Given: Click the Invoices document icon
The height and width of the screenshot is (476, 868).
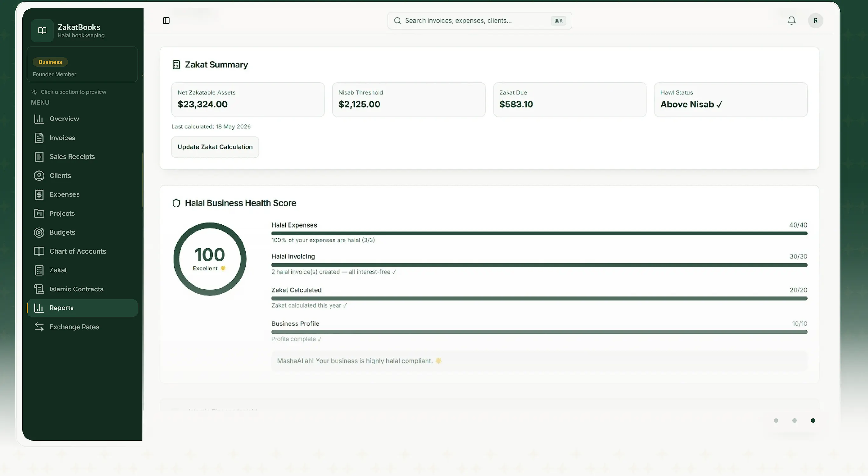Looking at the screenshot, I should tap(39, 138).
